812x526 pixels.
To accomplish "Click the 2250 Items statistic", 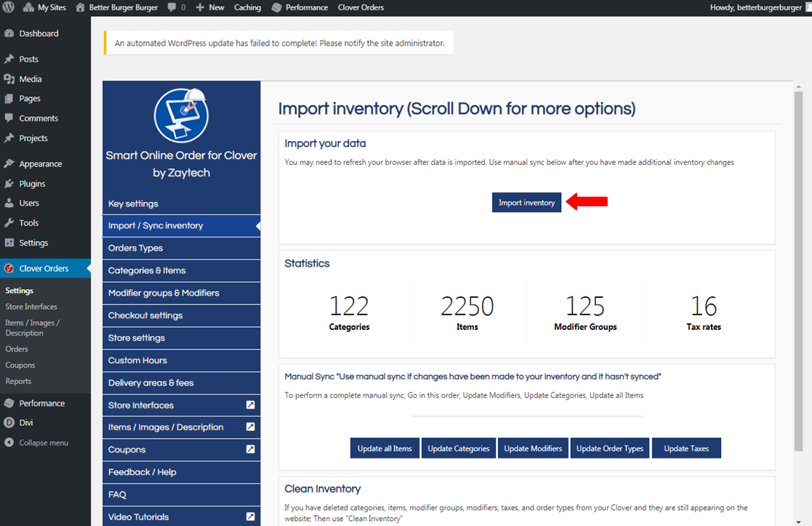I will pyautogui.click(x=467, y=312).
